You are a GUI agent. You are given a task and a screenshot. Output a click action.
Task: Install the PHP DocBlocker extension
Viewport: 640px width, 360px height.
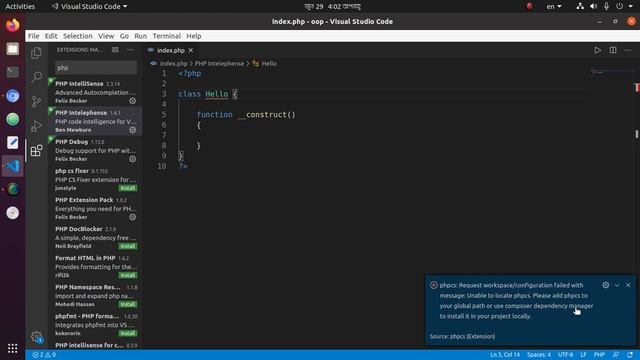coord(128,246)
